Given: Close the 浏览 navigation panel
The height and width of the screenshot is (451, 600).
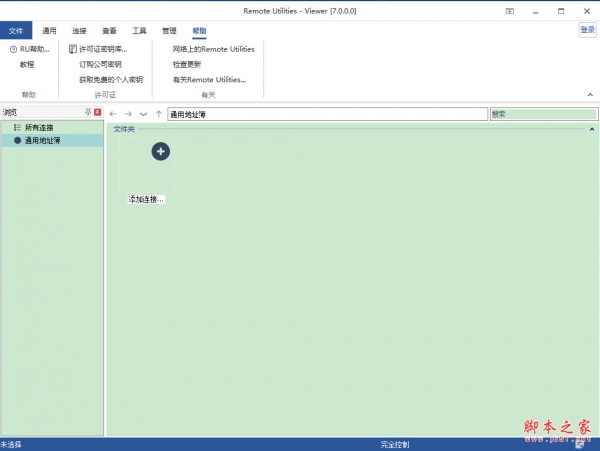Looking at the screenshot, I should (98, 112).
